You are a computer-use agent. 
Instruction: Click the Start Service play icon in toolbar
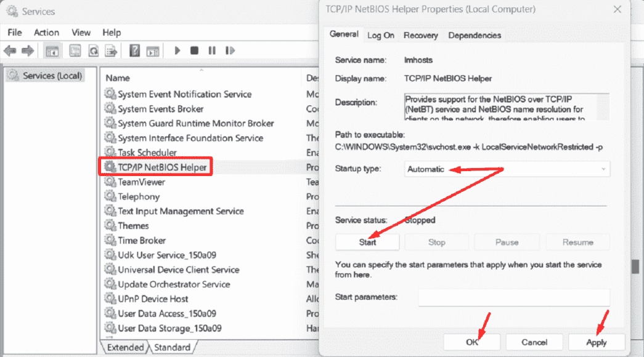point(177,50)
